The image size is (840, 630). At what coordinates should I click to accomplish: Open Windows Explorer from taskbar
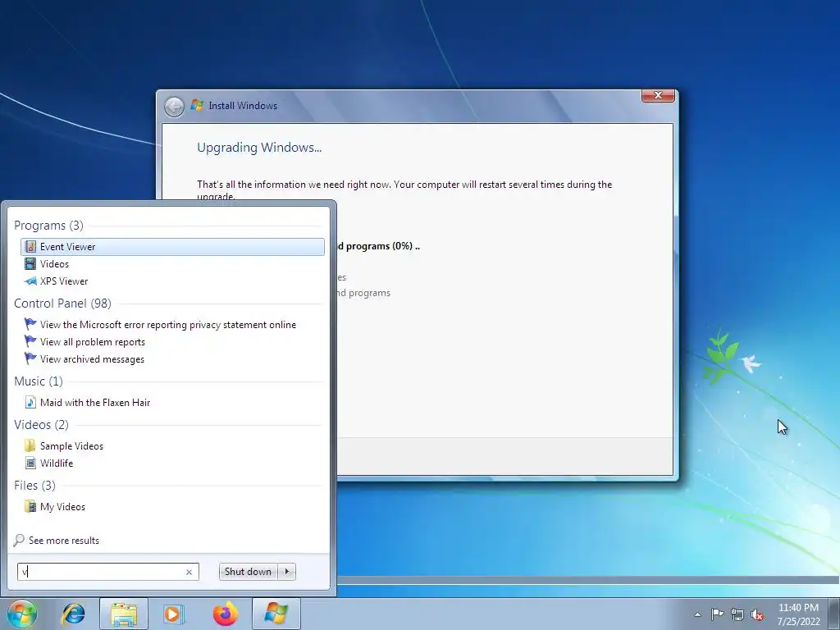[124, 614]
